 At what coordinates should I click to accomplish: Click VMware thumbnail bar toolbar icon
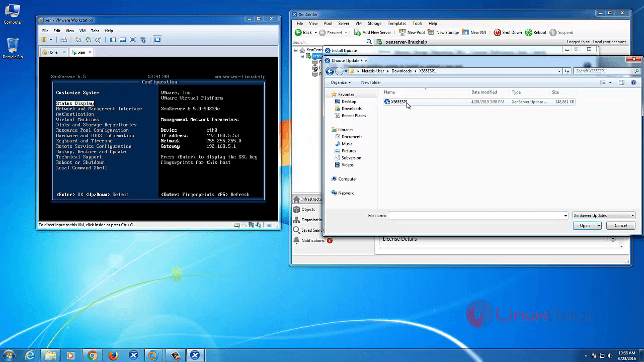coord(123,40)
